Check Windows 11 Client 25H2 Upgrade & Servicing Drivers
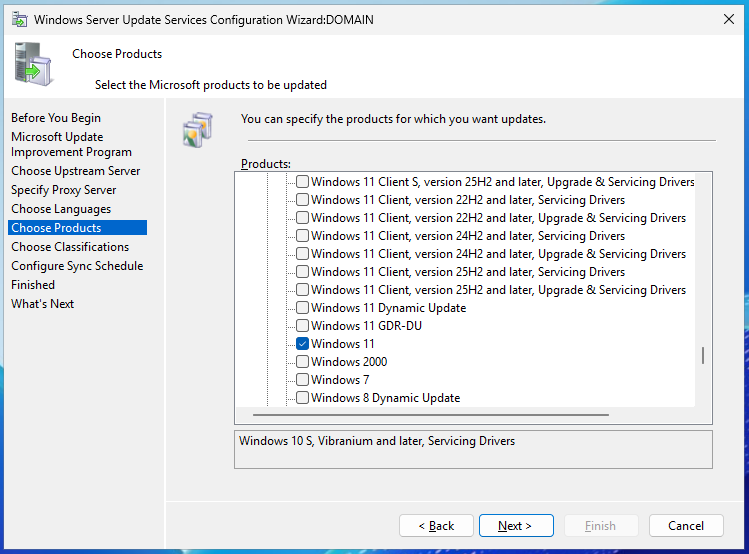This screenshot has height=554, width=749. (x=302, y=290)
